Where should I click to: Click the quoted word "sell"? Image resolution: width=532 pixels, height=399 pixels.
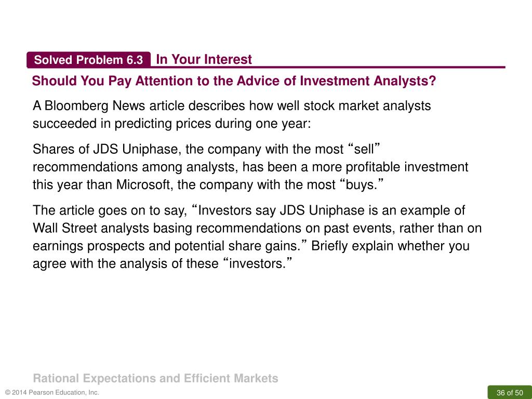pos(363,149)
